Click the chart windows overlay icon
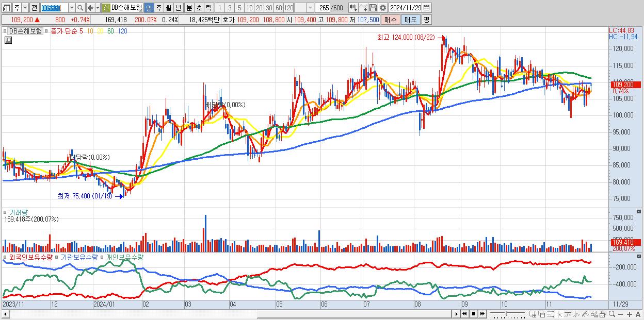644x320 pixels. [603, 314]
